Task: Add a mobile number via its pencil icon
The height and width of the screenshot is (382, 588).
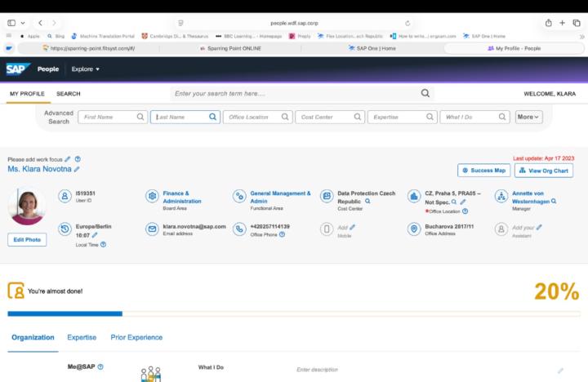Action: coord(353,227)
